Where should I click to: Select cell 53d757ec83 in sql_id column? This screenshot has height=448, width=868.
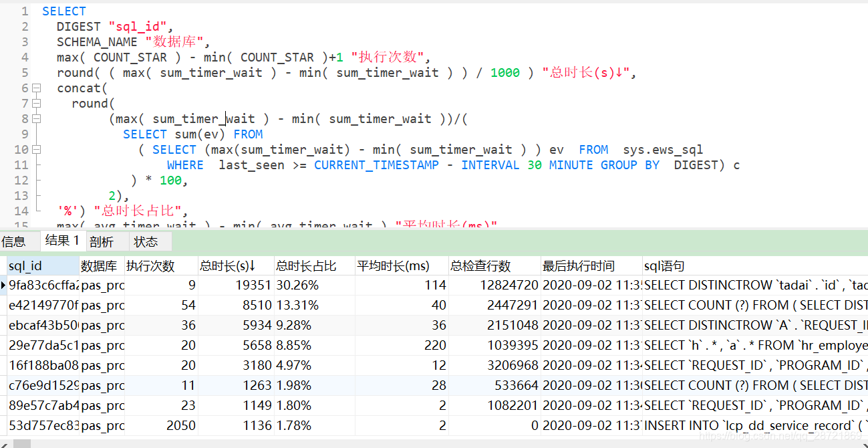tap(43, 426)
